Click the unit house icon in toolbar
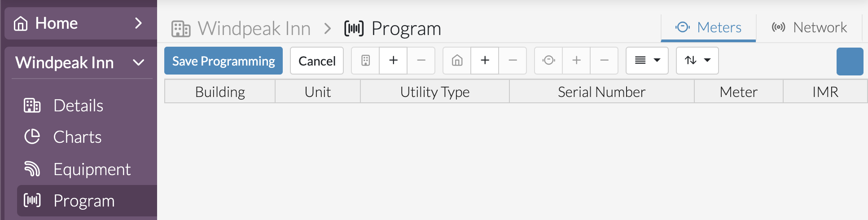This screenshot has height=220, width=868. (x=457, y=61)
